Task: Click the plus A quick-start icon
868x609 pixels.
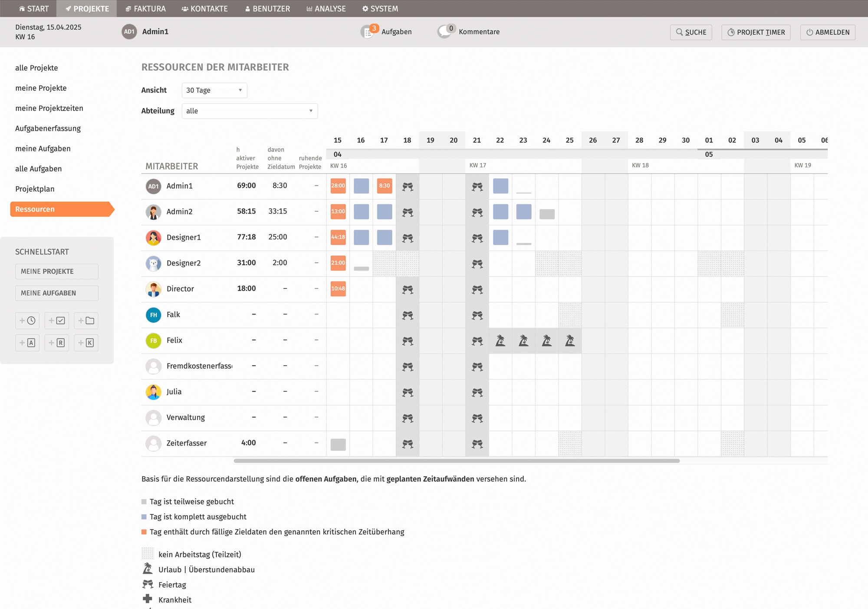Action: click(x=27, y=343)
